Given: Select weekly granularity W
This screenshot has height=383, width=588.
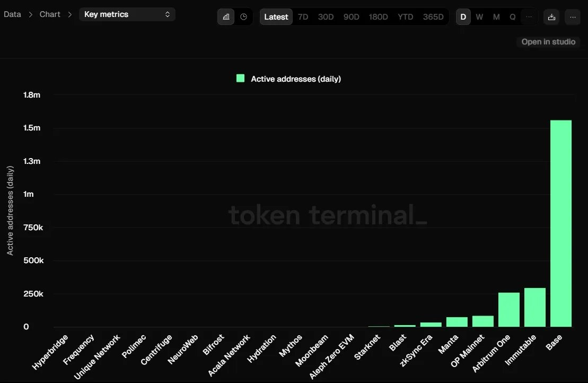Looking at the screenshot, I should [x=479, y=17].
